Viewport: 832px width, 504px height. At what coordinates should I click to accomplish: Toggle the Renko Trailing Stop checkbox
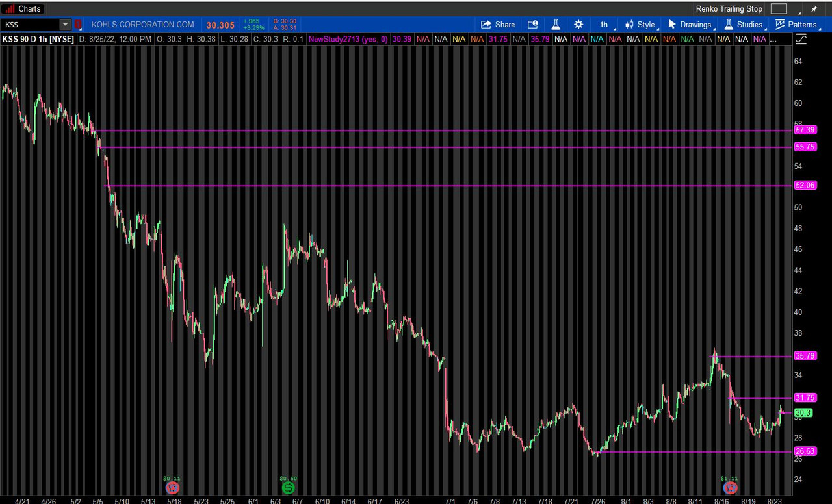click(778, 8)
